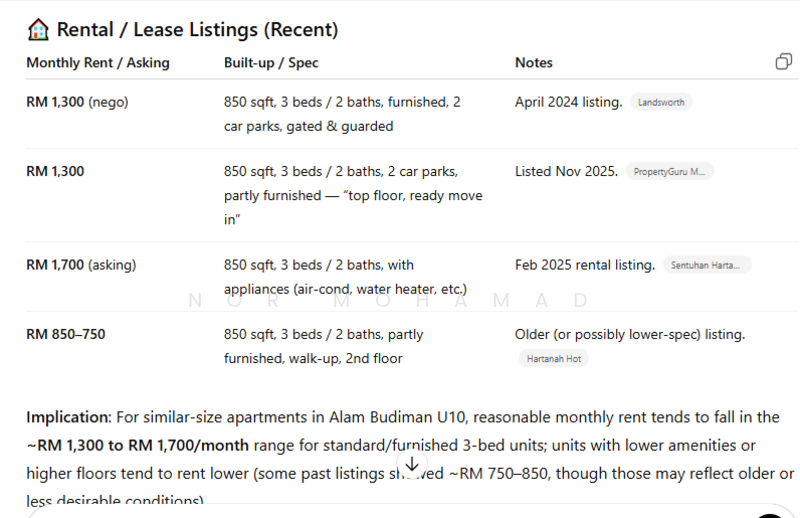Click the house emoji in the heading

[38, 30]
